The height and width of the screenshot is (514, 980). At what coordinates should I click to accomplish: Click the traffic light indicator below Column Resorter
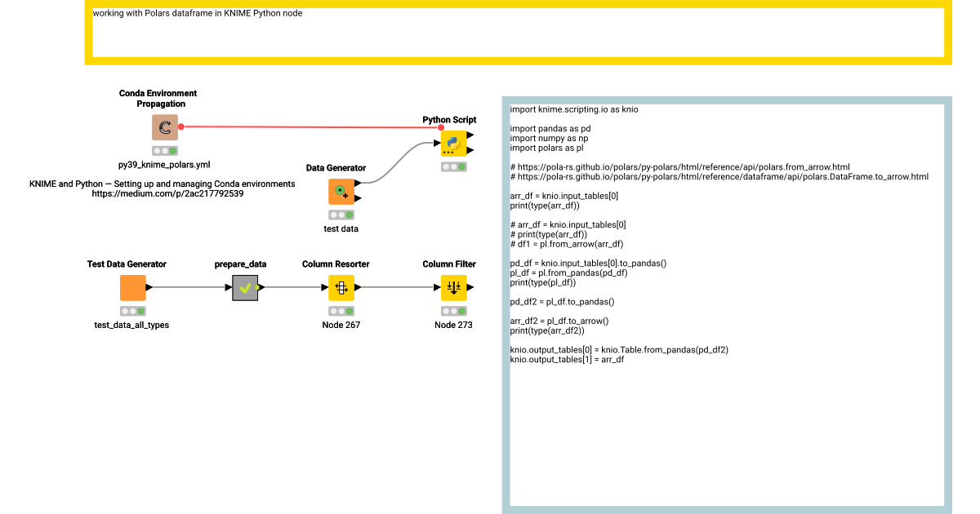point(341,310)
